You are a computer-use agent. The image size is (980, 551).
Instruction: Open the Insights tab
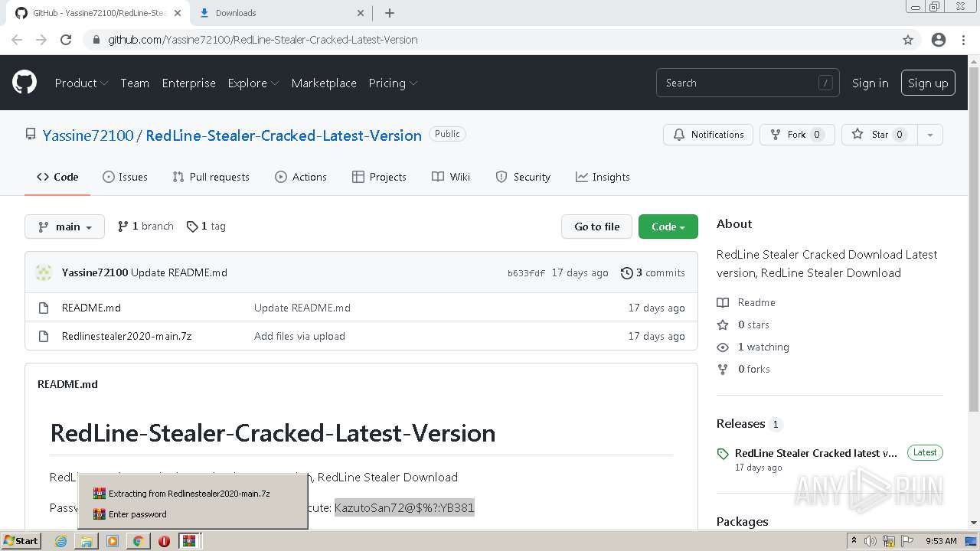[603, 177]
